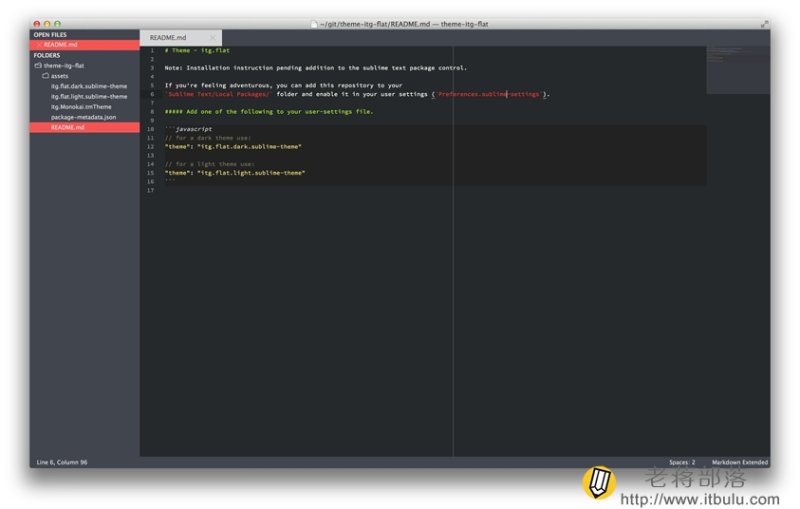Click the OPEN FILES sidebar heading
This screenshot has width=800, height=509.
(x=50, y=35)
